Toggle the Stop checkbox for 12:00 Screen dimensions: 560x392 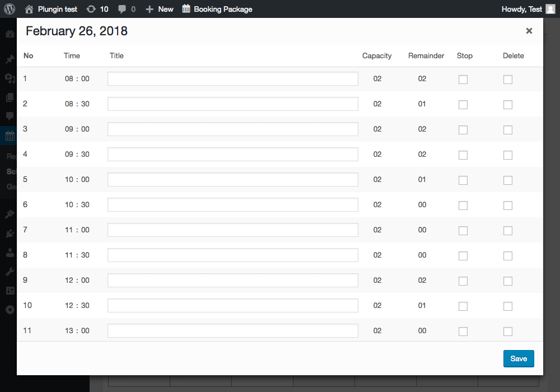click(x=463, y=281)
